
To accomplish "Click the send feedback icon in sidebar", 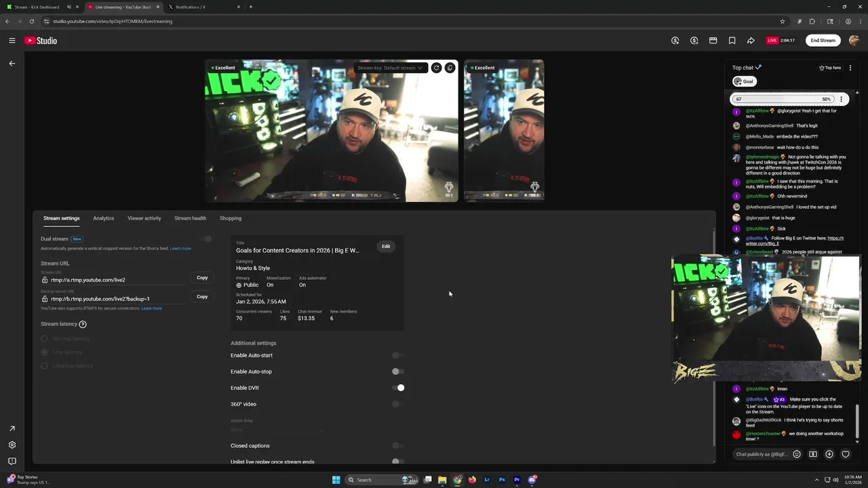I will (x=12, y=462).
